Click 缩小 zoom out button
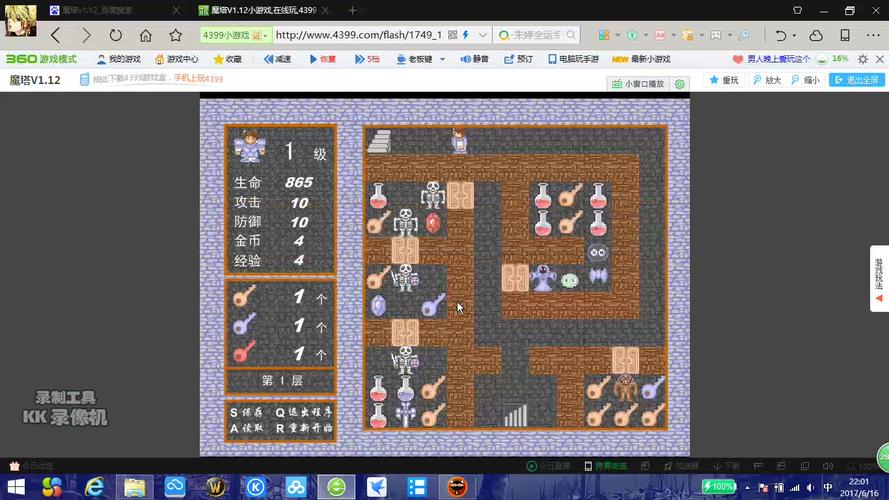This screenshot has width=889, height=500. 806,80
